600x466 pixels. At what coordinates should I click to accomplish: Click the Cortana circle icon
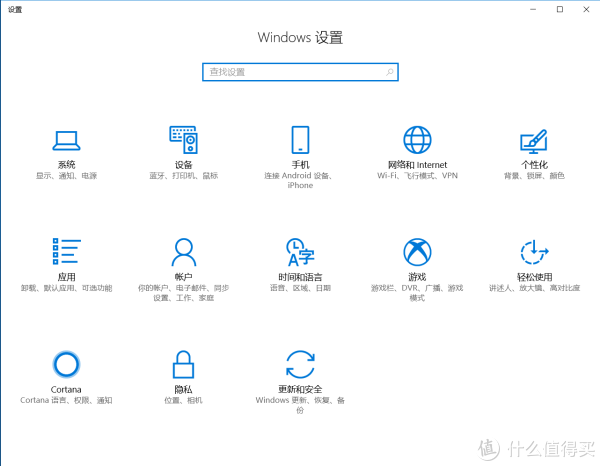66,364
